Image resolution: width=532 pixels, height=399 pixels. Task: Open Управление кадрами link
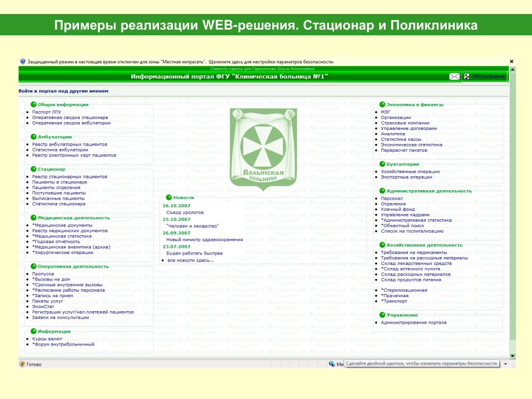pos(405,215)
